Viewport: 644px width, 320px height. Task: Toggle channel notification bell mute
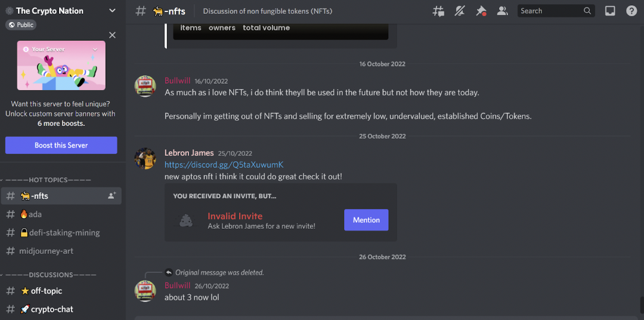tap(460, 11)
